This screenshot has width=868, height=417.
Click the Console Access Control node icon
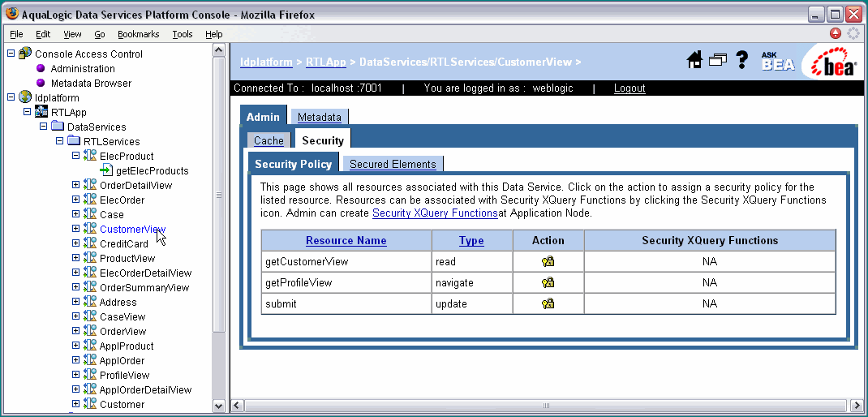click(25, 54)
